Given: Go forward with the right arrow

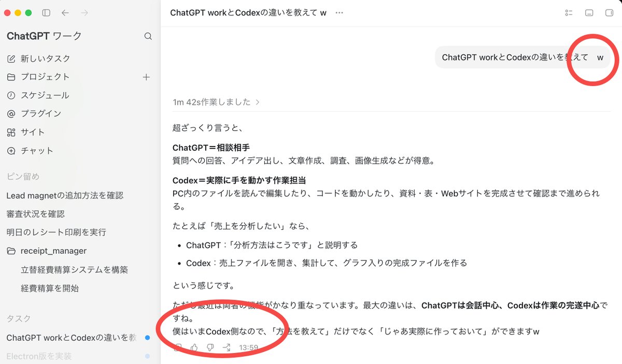Looking at the screenshot, I should (x=84, y=12).
